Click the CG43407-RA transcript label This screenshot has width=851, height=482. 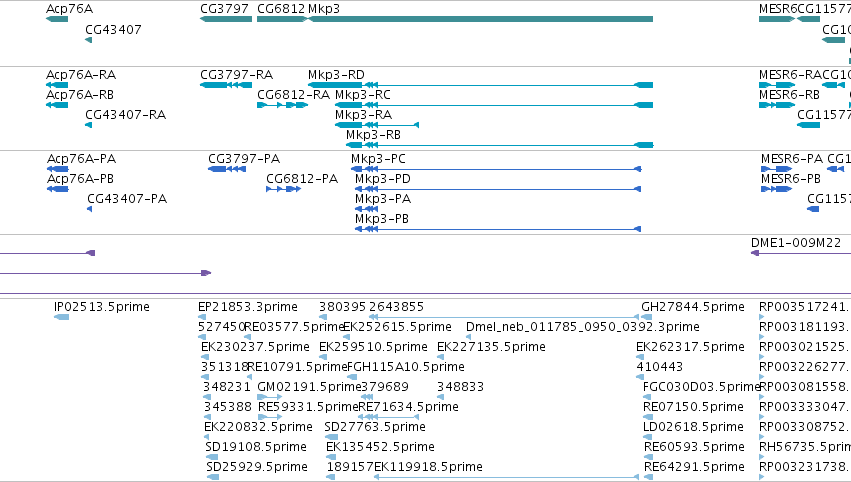[x=125, y=115]
